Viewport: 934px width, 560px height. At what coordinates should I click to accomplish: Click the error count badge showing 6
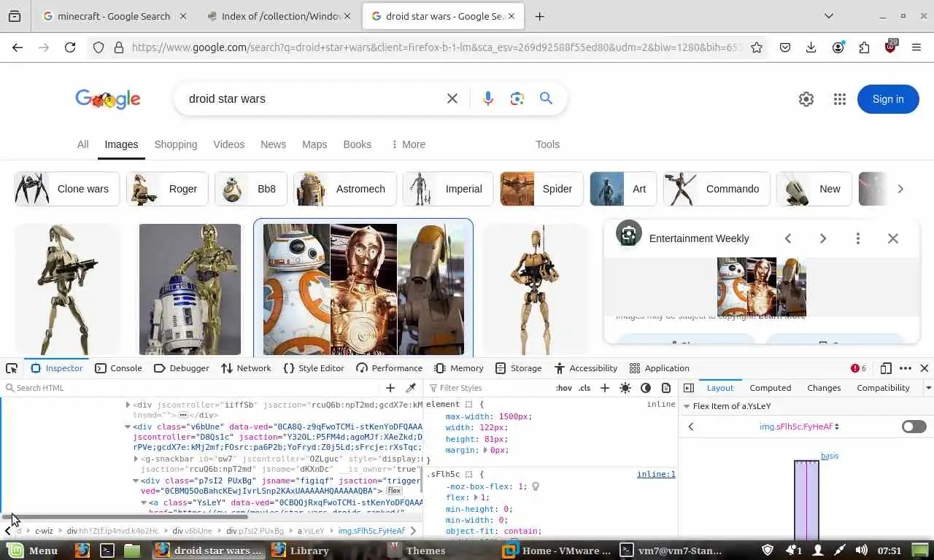click(x=859, y=368)
